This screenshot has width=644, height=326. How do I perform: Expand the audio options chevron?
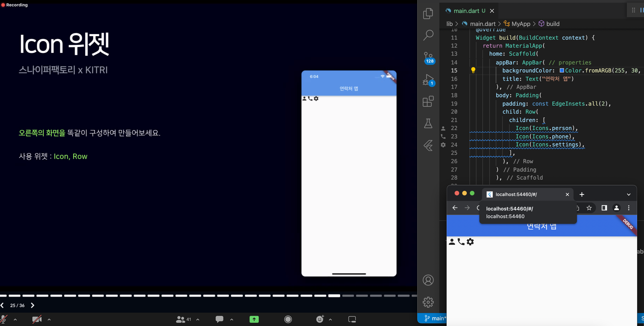(x=15, y=320)
